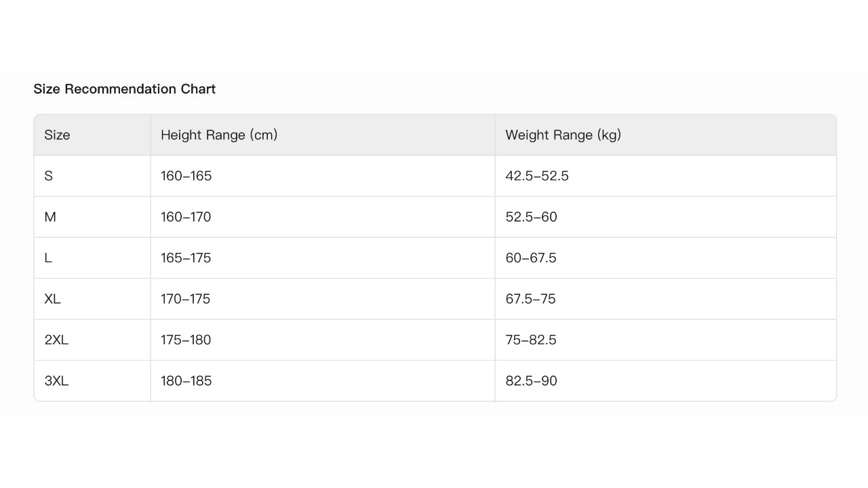Select the 160–170 height cell
The height and width of the screenshot is (488, 868).
coord(186,217)
